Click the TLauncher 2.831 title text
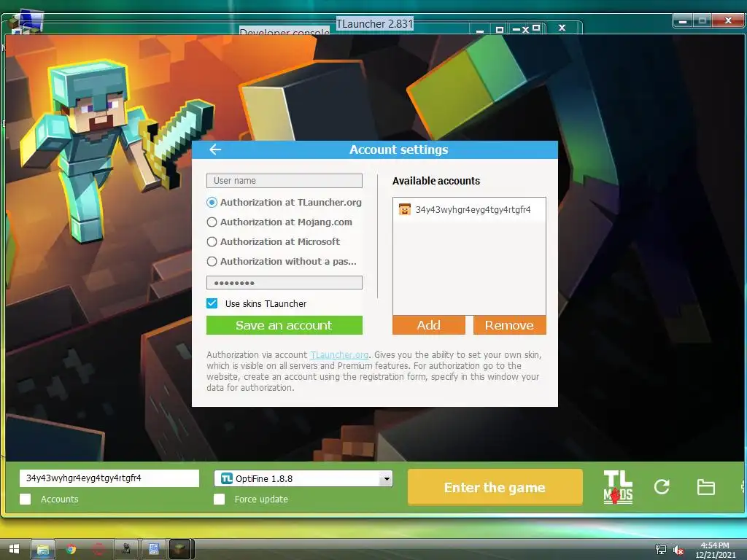Screen dimensions: 747x560 [x=374, y=23]
